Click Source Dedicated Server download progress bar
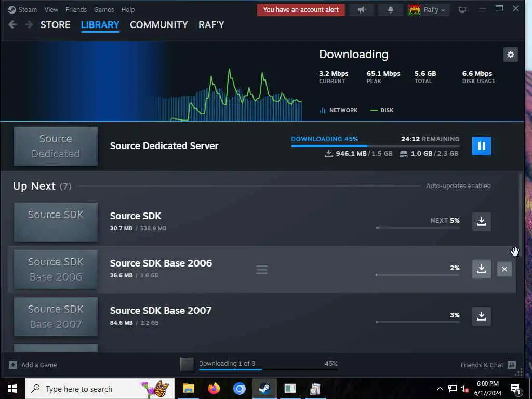The height and width of the screenshot is (399, 532). pos(375,146)
